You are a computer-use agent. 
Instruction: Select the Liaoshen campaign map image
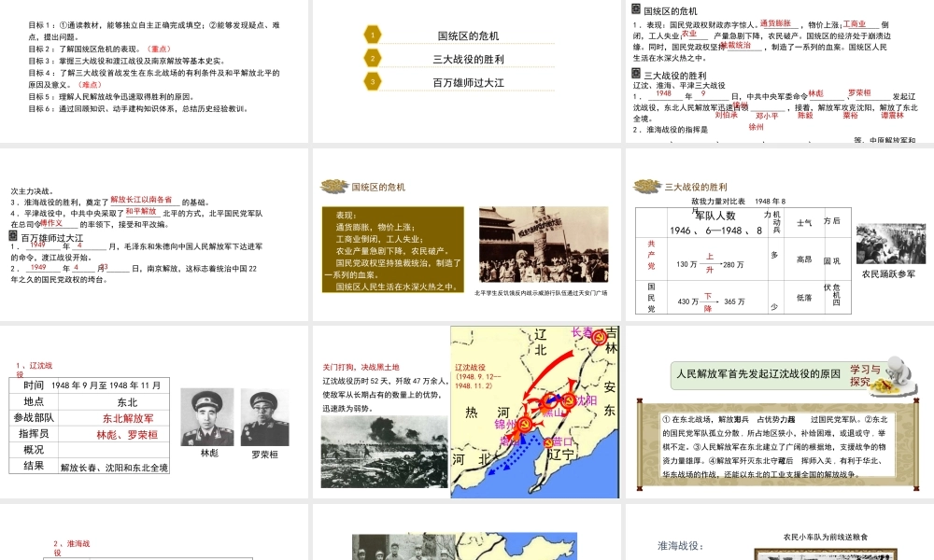coord(535,412)
